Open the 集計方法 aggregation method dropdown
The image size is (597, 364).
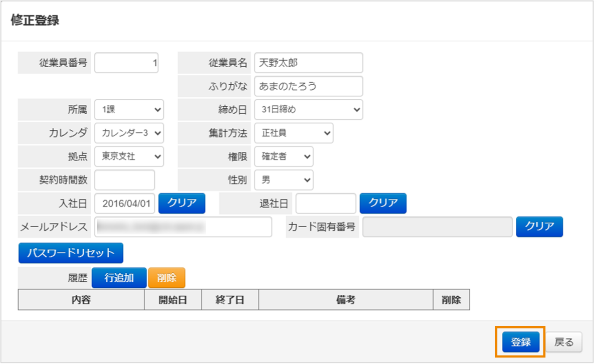[294, 133]
